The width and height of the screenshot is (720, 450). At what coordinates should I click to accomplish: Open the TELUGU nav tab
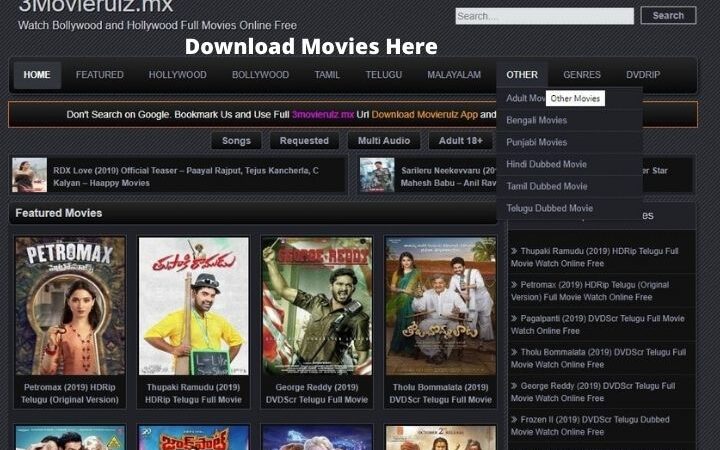pos(384,75)
